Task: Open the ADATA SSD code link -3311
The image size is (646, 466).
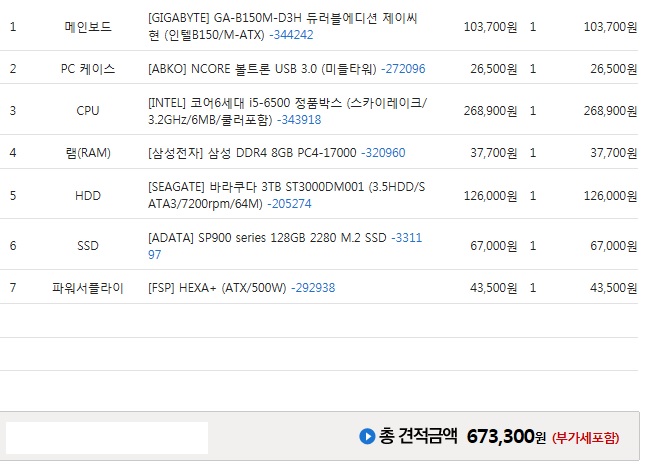Action: coord(407,238)
